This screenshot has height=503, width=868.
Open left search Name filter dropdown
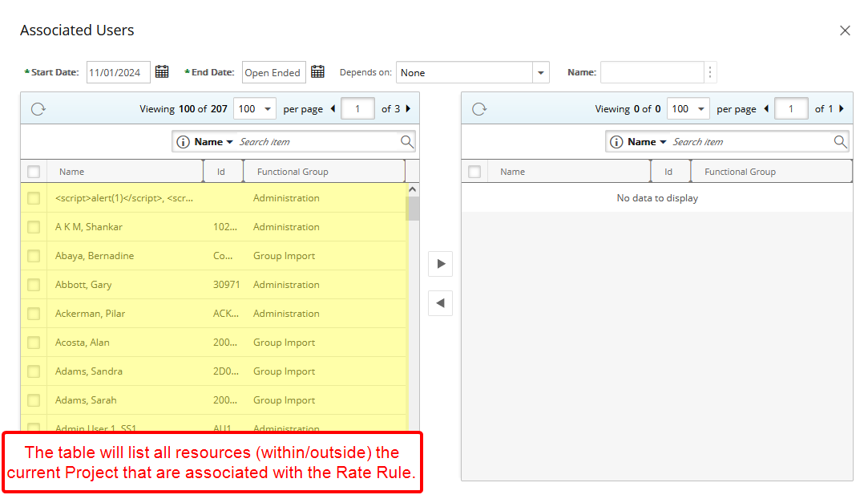214,142
